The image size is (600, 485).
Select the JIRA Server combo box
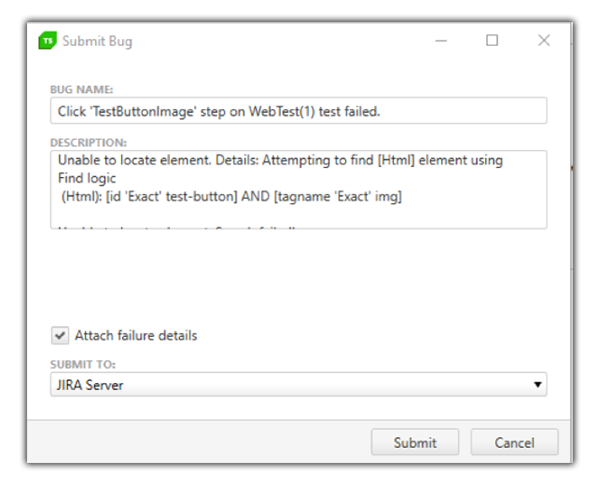click(x=298, y=384)
